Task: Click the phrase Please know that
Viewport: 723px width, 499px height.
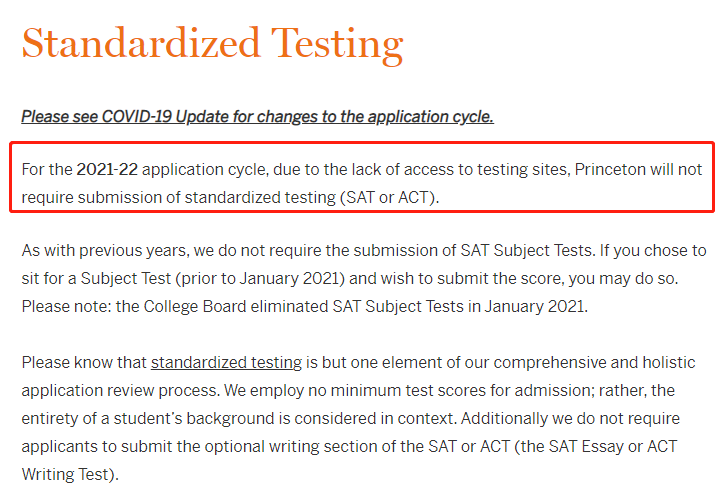Action: [84, 363]
